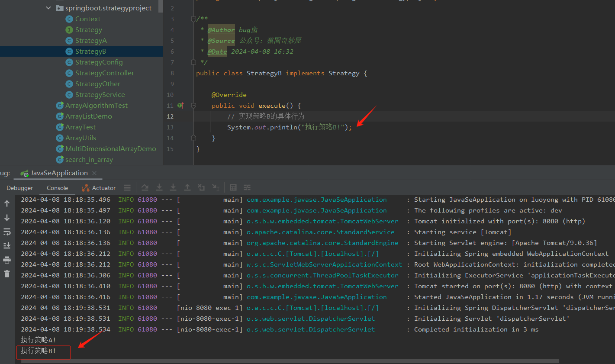The height and width of the screenshot is (364, 615).
Task: Click the Print icon in console sidebar
Action: (x=7, y=260)
